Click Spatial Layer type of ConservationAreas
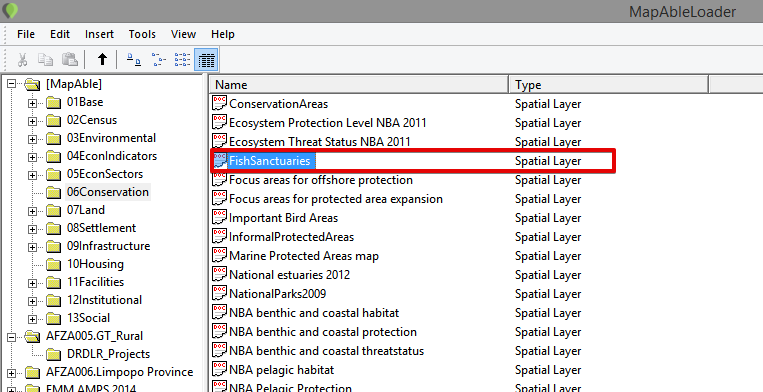763x392 pixels. 548,104
